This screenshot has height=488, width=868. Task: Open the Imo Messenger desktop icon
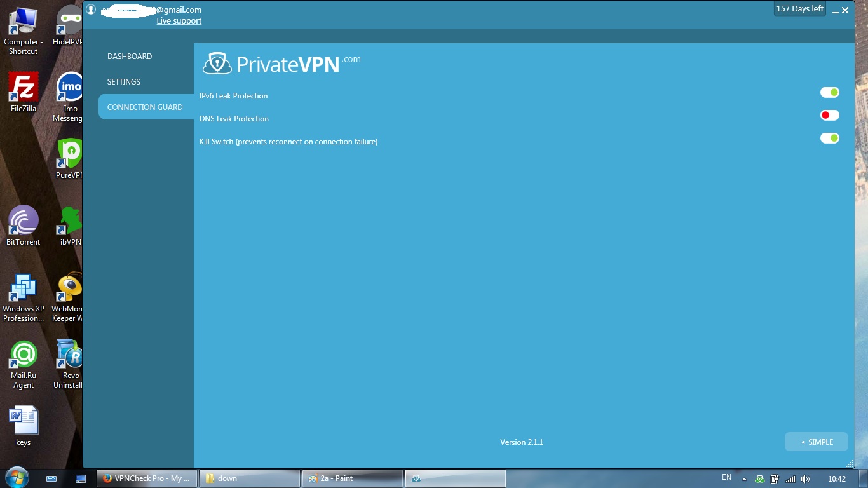69,97
